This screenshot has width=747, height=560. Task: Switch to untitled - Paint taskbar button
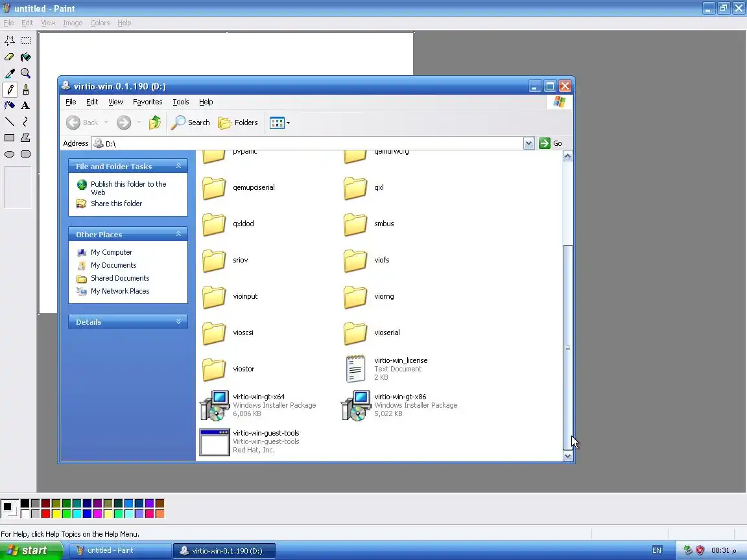(x=121, y=550)
